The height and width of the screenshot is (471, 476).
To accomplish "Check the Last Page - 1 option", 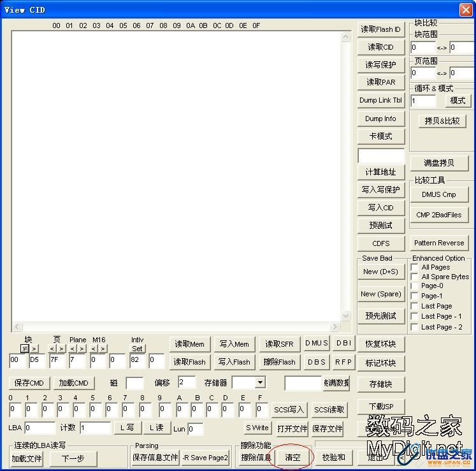I will click(x=414, y=316).
